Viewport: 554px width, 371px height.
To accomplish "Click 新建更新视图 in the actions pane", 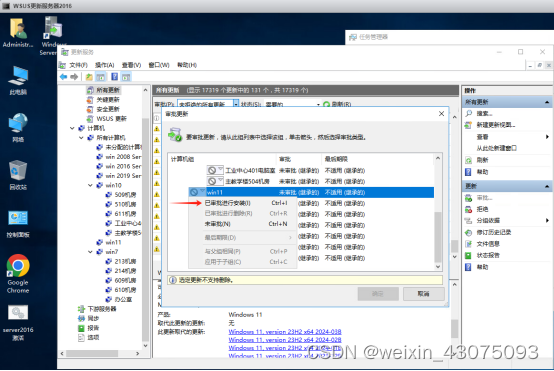I will tap(496, 125).
